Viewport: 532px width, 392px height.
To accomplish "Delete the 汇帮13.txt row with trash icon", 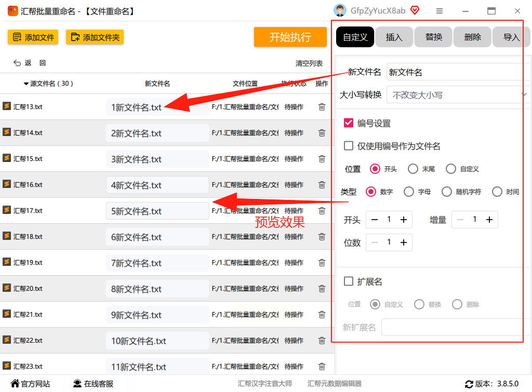I will 322,107.
